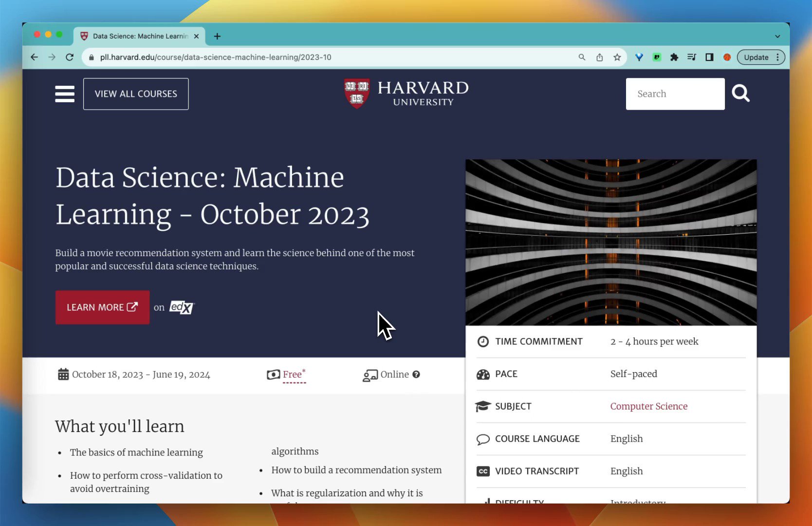This screenshot has height=526, width=812.
Task: Focus the Search input field
Action: point(675,94)
